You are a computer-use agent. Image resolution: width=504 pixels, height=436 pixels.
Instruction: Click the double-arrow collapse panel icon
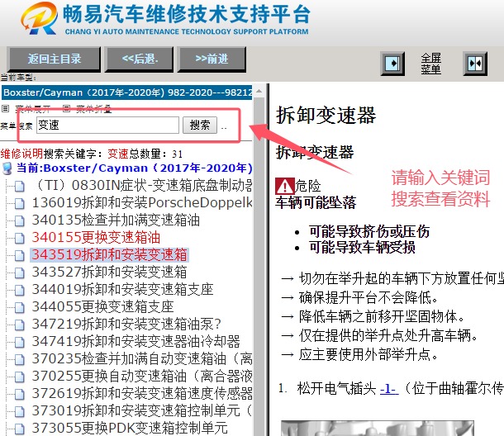(x=475, y=64)
